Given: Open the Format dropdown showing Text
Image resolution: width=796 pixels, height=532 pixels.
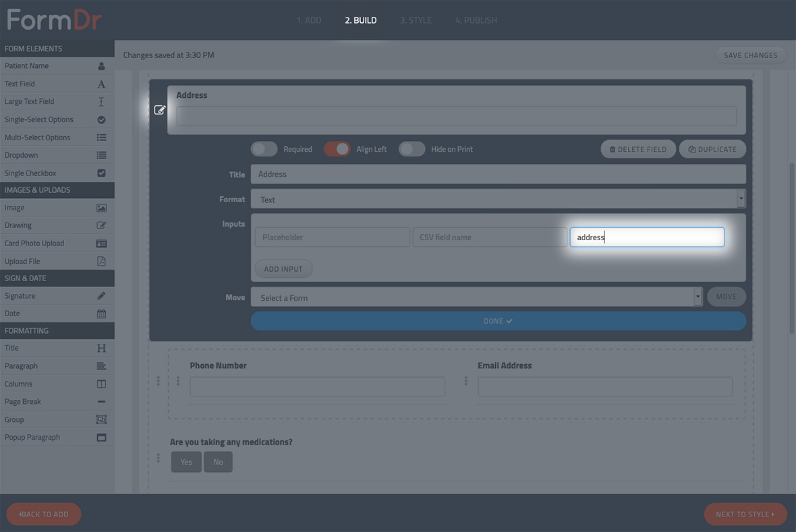Looking at the screenshot, I should (x=499, y=199).
